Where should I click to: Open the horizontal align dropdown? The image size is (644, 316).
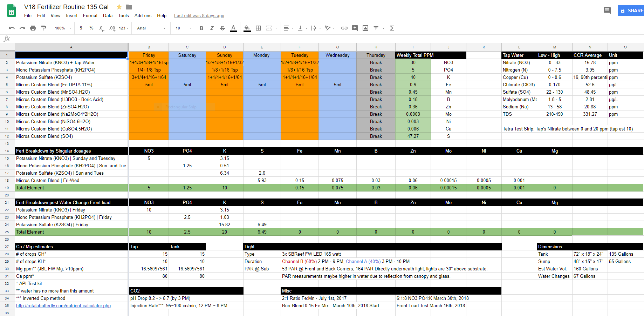(x=289, y=28)
